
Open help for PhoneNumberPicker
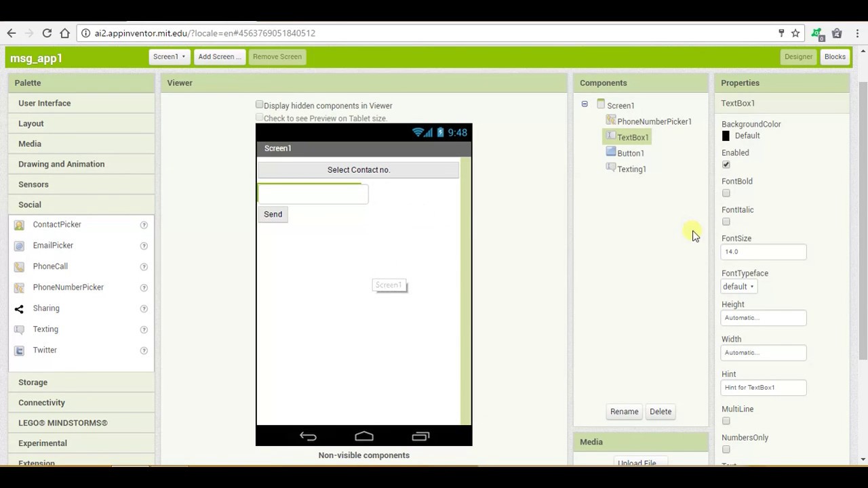click(x=144, y=288)
